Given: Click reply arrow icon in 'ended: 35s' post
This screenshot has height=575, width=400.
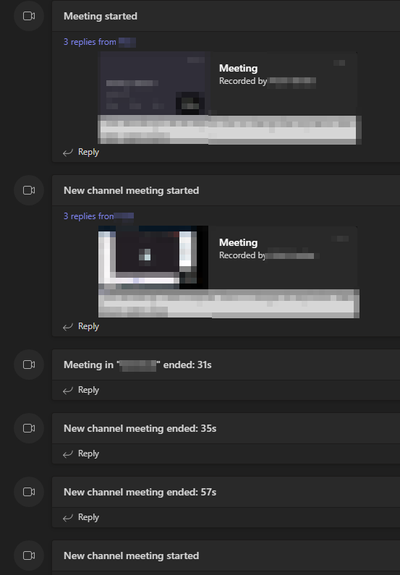Looking at the screenshot, I should coord(68,454).
